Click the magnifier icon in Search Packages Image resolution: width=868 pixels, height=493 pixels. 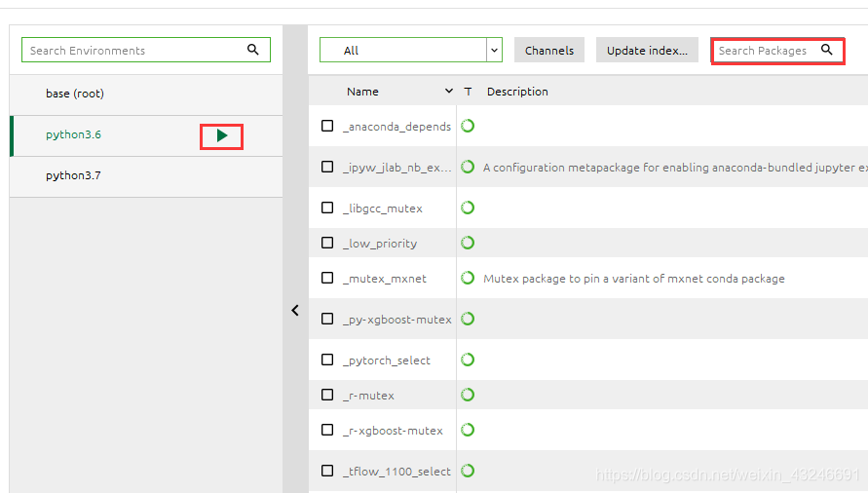point(826,50)
